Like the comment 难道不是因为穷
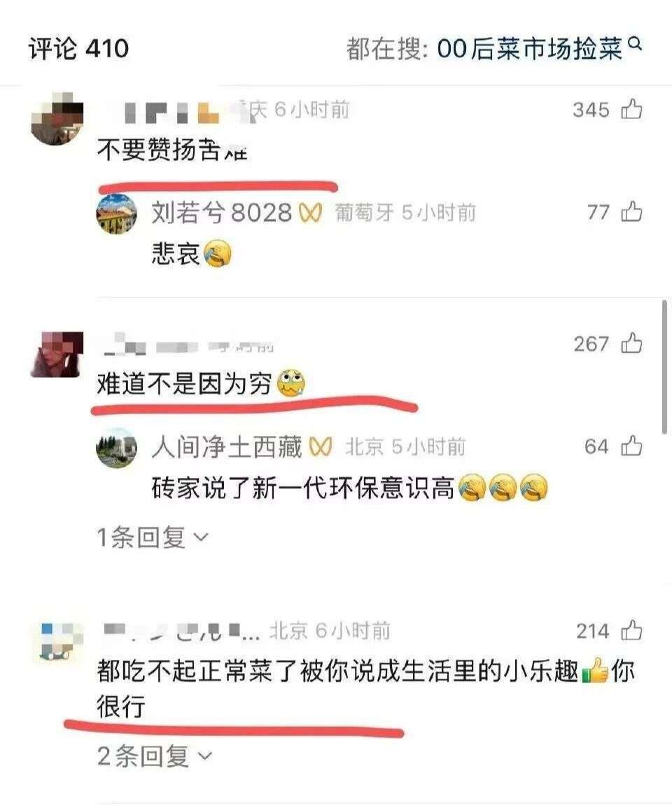 [631, 343]
